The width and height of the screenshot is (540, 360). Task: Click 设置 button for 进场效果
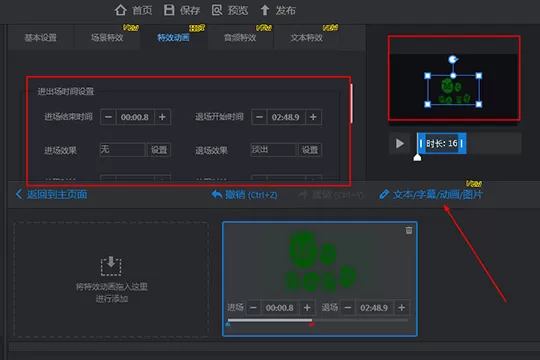click(159, 150)
